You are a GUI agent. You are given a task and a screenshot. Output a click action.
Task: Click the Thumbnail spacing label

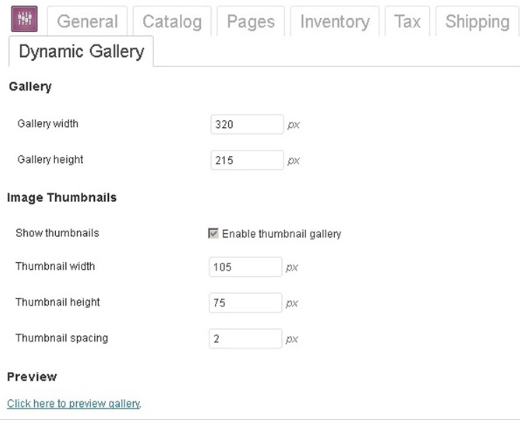62,338
